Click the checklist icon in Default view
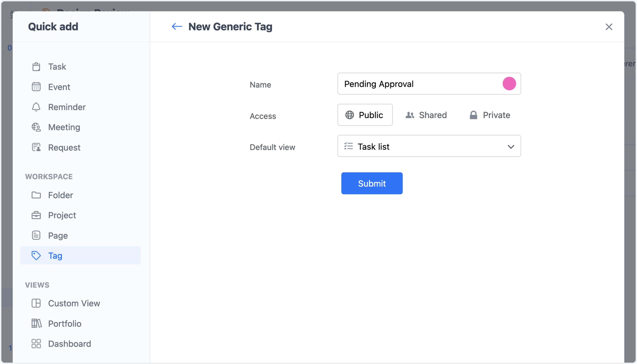The height and width of the screenshot is (364, 637). (x=349, y=146)
